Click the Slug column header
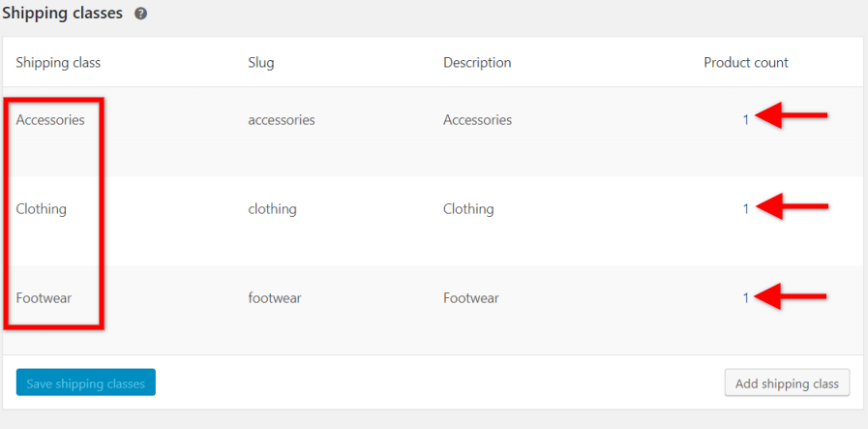Viewport: 868px width, 429px height. click(x=260, y=63)
